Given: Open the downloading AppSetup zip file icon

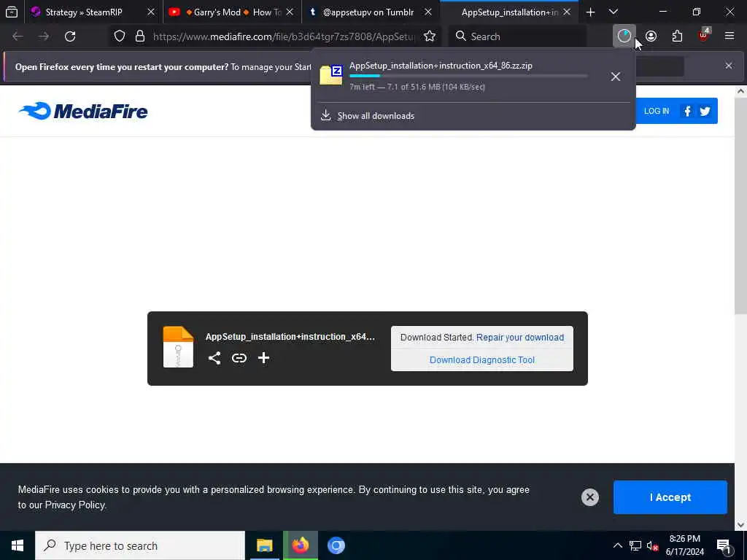Looking at the screenshot, I should pyautogui.click(x=331, y=75).
